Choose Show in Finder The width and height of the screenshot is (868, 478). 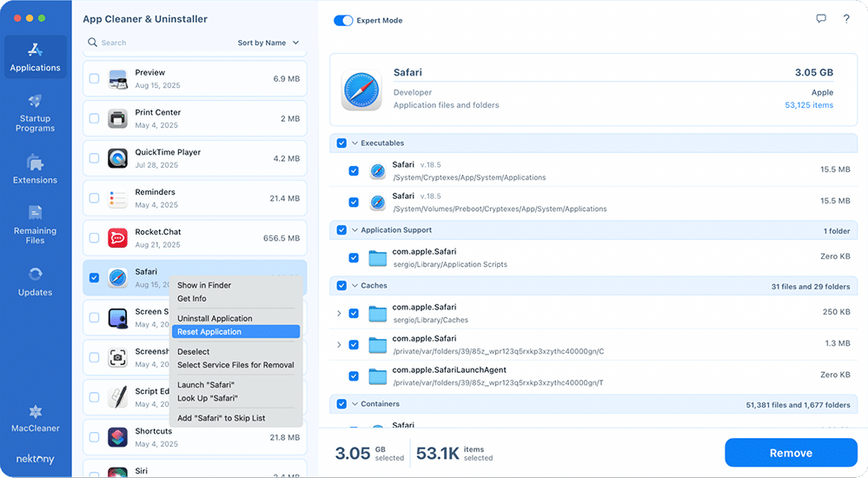pyautogui.click(x=235, y=285)
